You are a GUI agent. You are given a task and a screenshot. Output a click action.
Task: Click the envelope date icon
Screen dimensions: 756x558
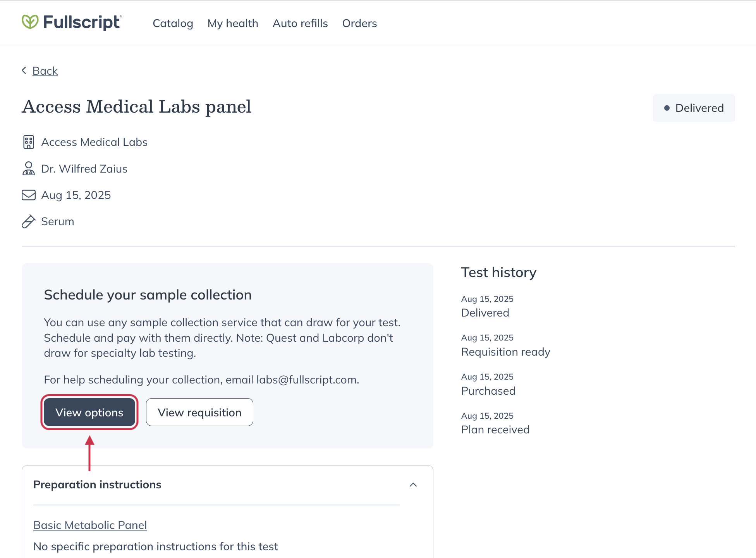pyautogui.click(x=29, y=195)
